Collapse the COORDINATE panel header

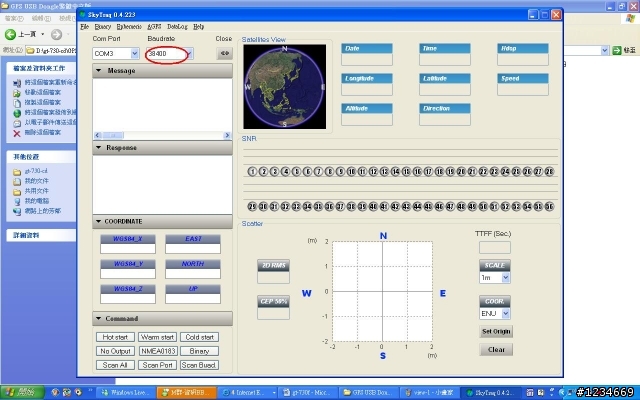coord(162,221)
